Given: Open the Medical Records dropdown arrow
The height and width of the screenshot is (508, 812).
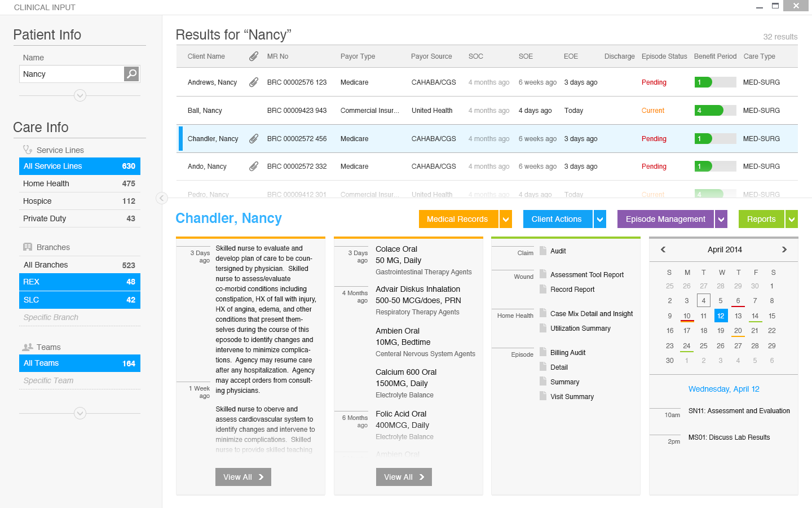Looking at the screenshot, I should click(506, 220).
